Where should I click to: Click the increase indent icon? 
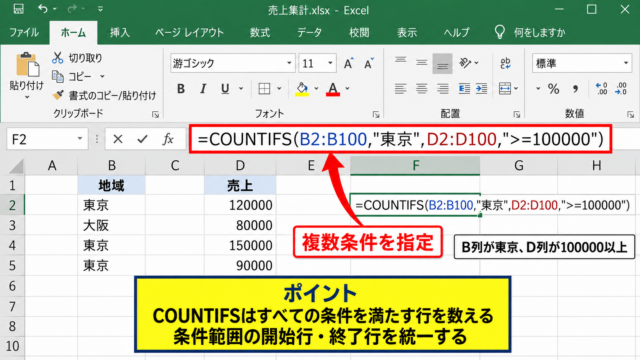(482, 89)
